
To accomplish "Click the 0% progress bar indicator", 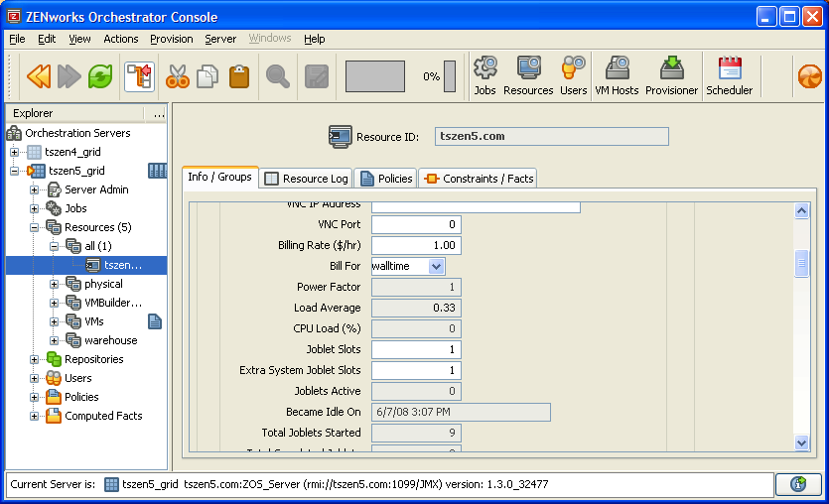I will pyautogui.click(x=450, y=76).
